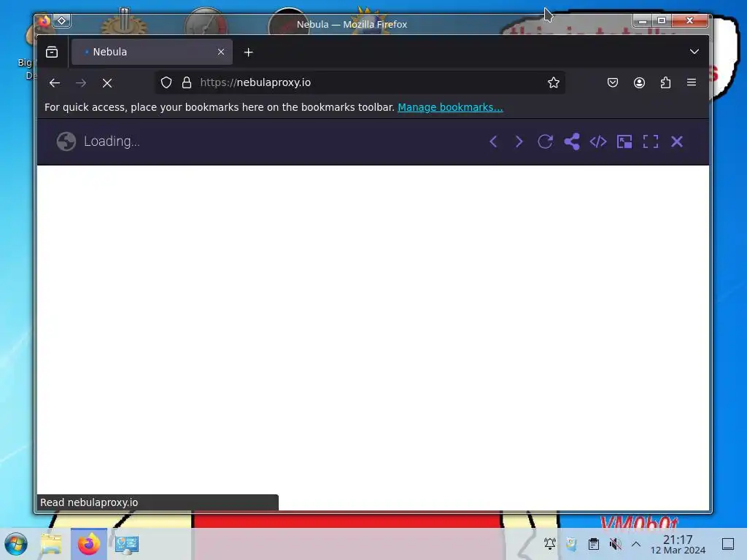747x560 pixels.
Task: Click the globe icon beside Loading
Action: pyautogui.click(x=66, y=141)
